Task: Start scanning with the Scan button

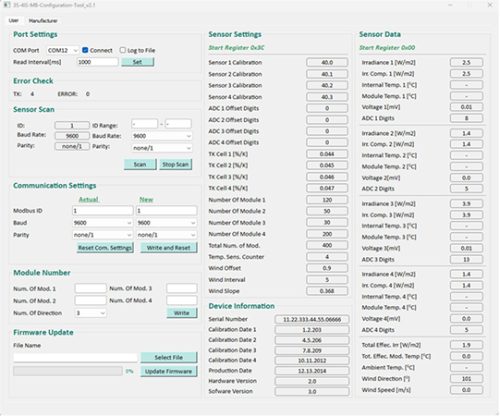Action: click(x=140, y=164)
